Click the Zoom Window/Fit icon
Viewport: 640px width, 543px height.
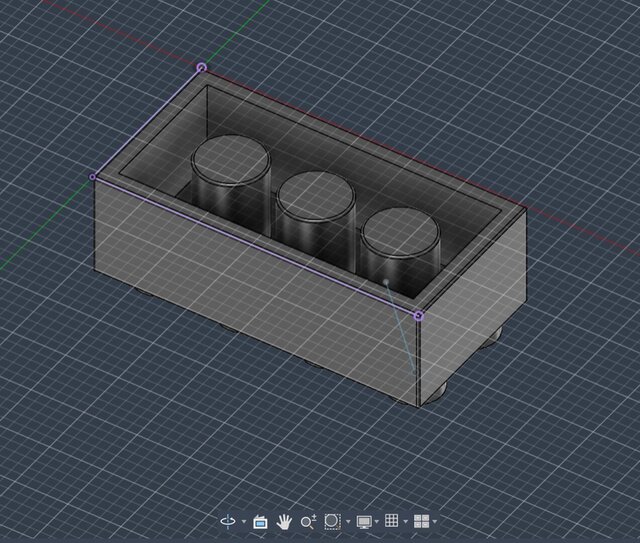click(332, 521)
